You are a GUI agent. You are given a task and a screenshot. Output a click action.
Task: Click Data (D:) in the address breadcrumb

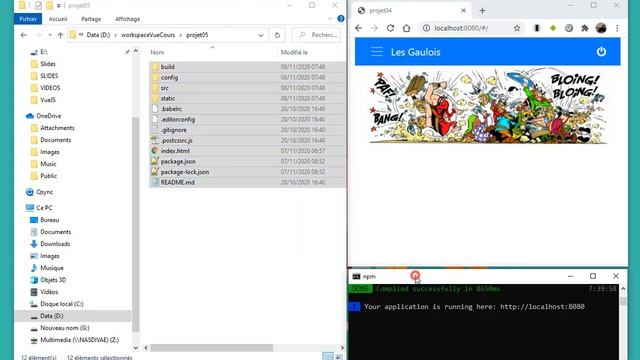click(x=98, y=35)
